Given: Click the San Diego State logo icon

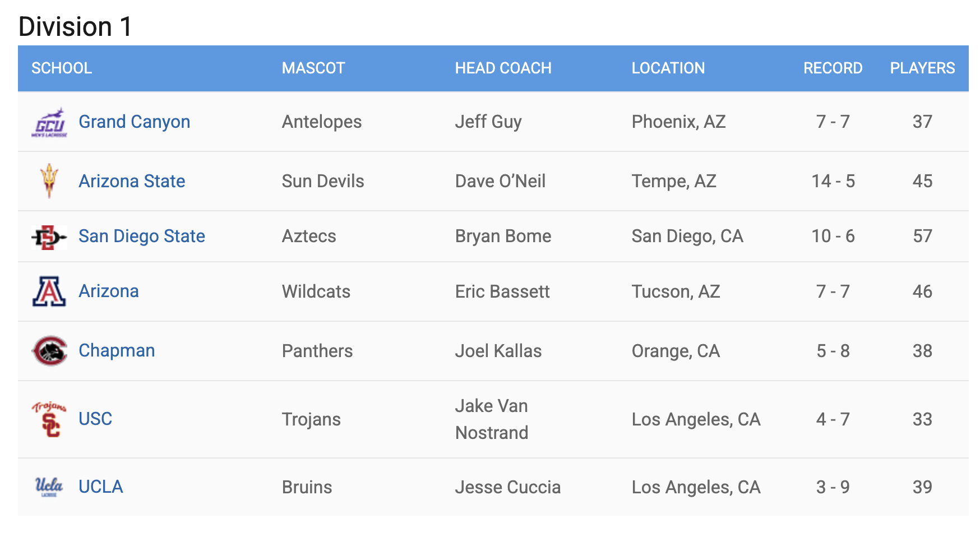Looking at the screenshot, I should (49, 237).
